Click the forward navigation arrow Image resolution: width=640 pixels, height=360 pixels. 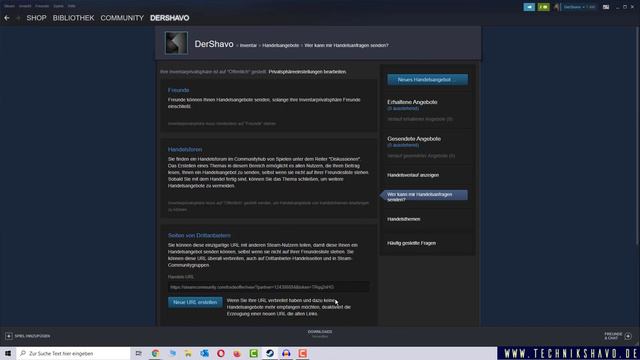coord(18,18)
